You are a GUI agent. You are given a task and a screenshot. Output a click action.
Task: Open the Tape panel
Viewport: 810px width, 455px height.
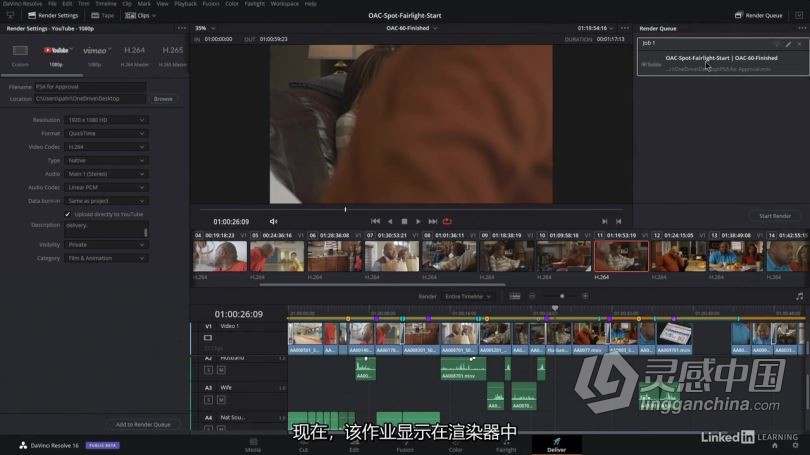pos(102,15)
